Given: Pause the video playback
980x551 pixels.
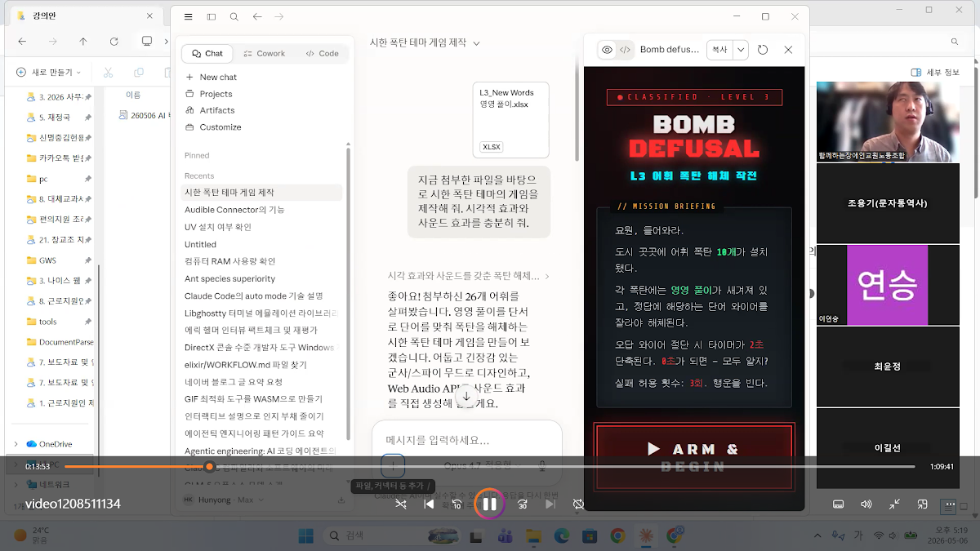Looking at the screenshot, I should point(489,504).
